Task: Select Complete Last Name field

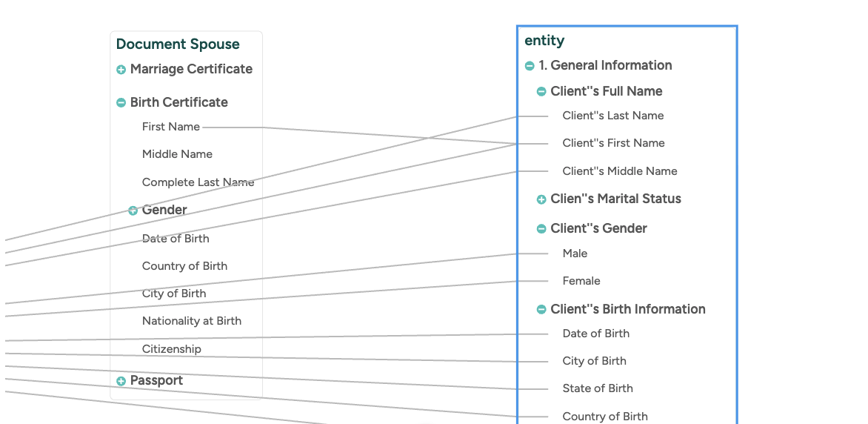Action: click(x=198, y=182)
